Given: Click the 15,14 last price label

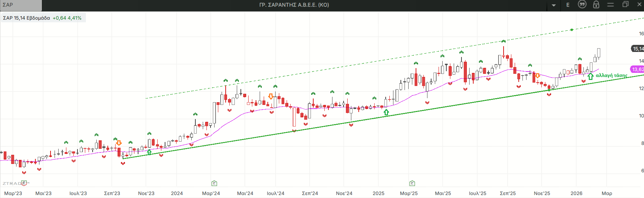Looking at the screenshot, I should point(637,49).
